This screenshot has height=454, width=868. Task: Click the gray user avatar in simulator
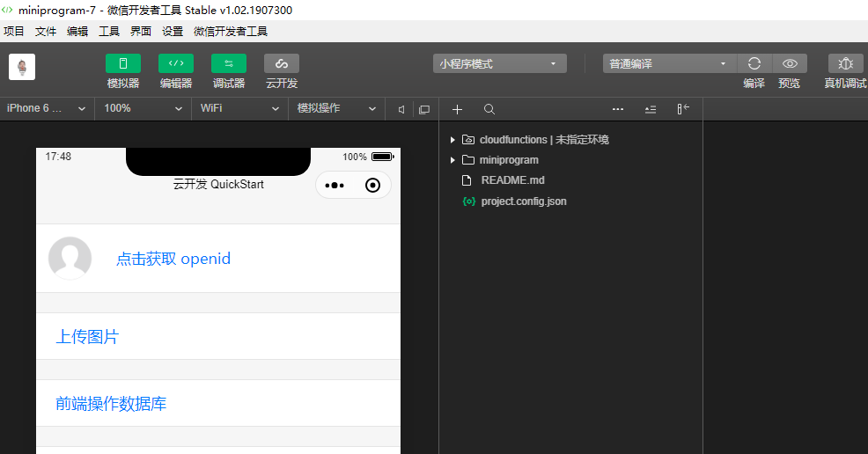pyautogui.click(x=70, y=259)
